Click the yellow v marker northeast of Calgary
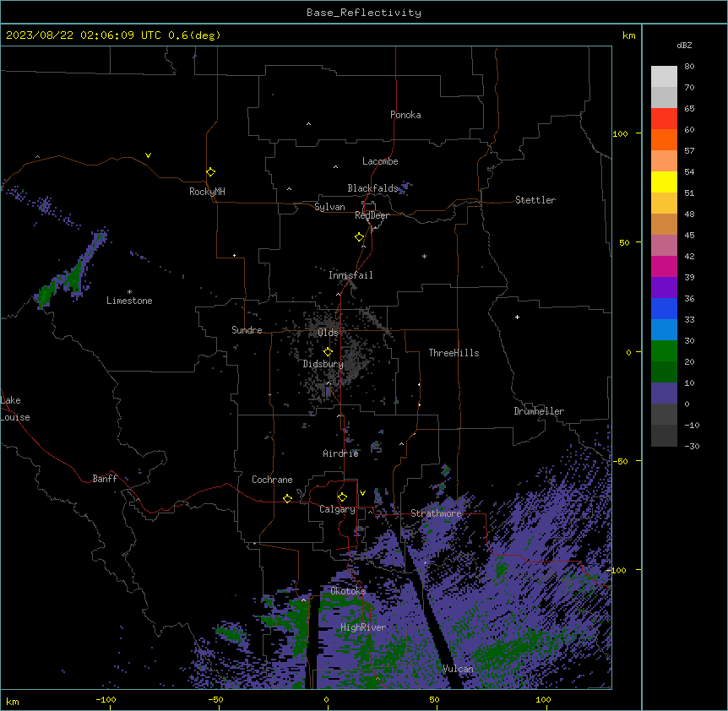 (362, 493)
